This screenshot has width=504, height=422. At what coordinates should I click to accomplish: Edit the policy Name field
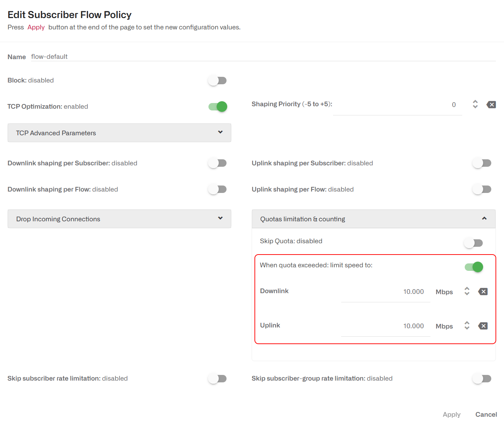[x=263, y=57]
